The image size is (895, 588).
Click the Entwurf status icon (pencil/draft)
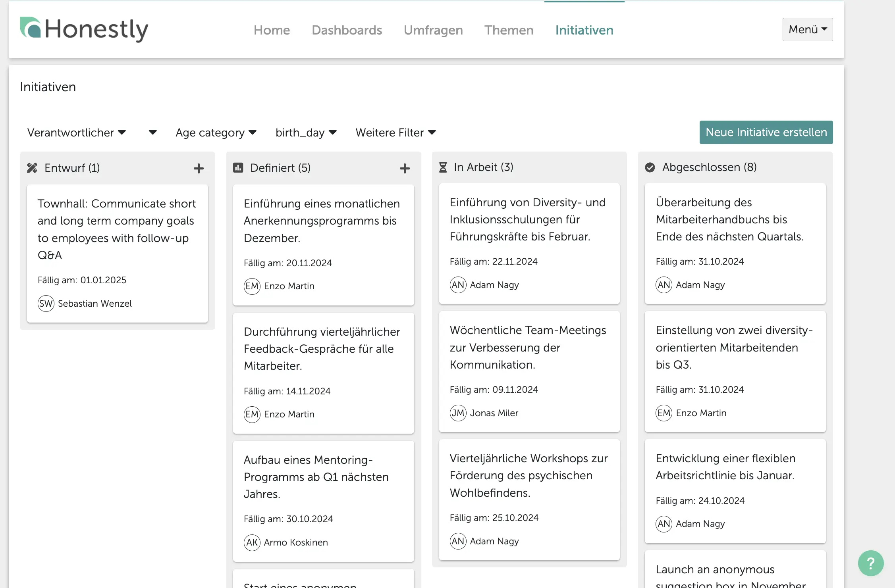[x=31, y=167]
